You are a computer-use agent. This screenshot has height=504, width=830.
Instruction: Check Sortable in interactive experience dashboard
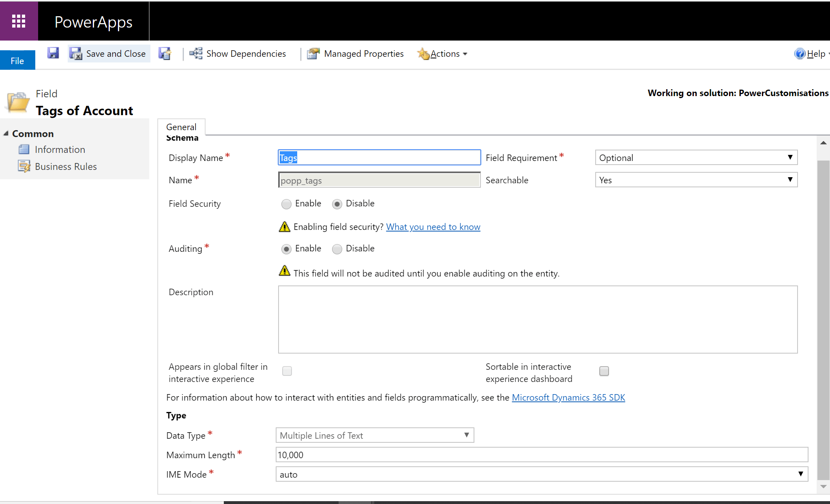pyautogui.click(x=604, y=371)
